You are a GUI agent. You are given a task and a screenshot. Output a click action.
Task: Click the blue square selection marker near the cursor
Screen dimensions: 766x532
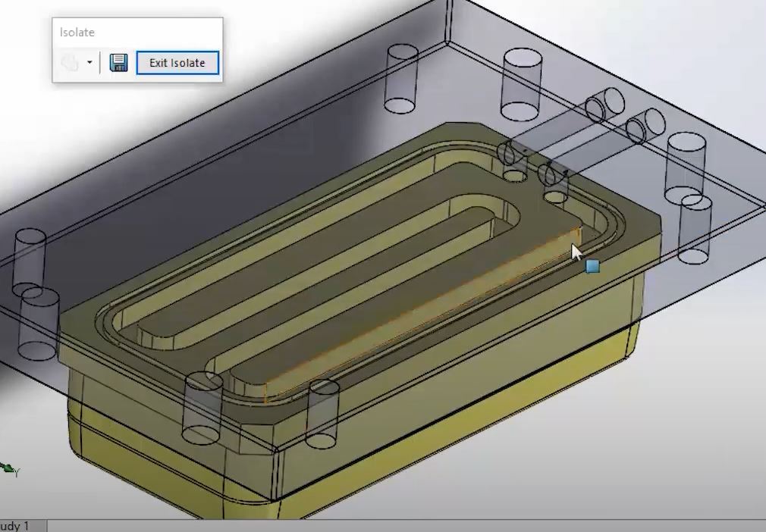coord(592,266)
